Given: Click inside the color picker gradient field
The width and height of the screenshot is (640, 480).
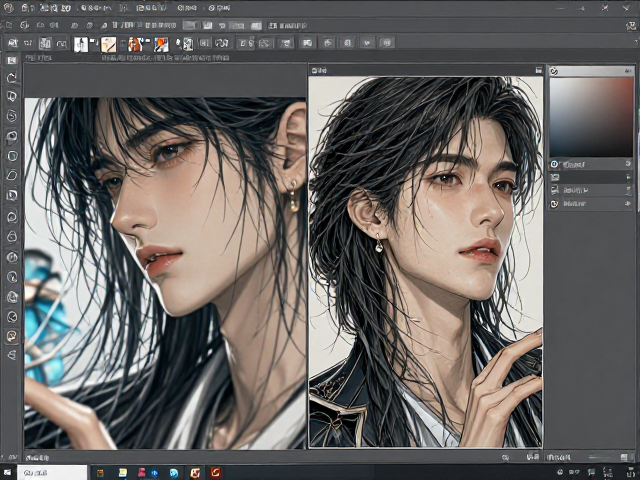Looking at the screenshot, I should pyautogui.click(x=591, y=117).
